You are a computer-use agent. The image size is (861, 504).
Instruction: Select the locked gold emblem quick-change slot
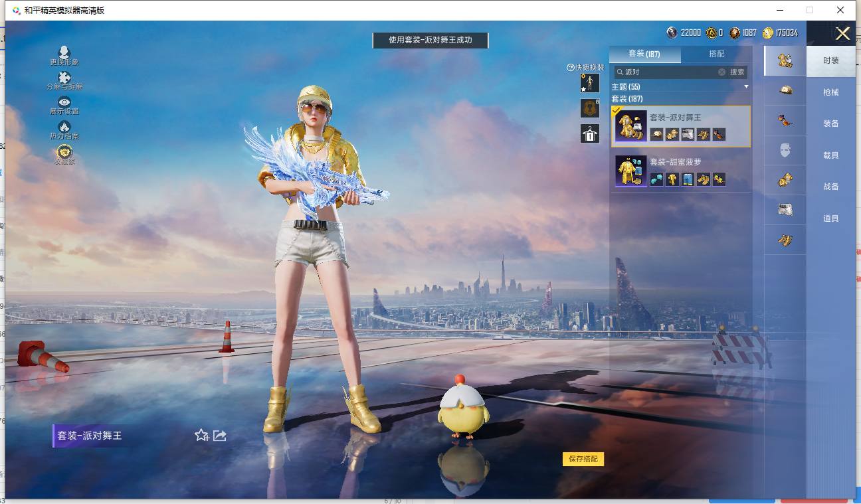[590, 108]
